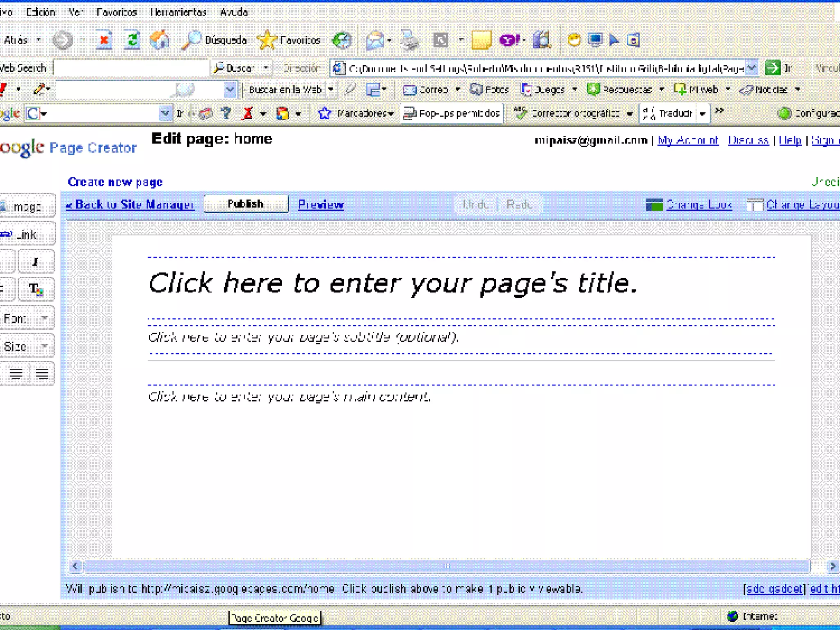
Task: Open the Herramientas menu
Action: point(178,12)
